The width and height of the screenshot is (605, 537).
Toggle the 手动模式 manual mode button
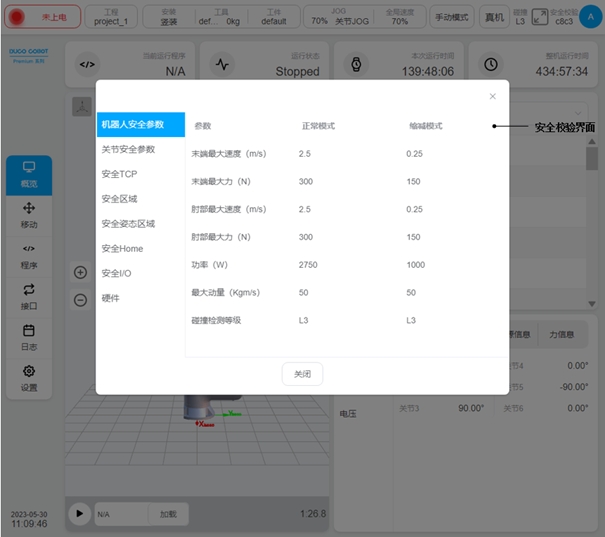click(x=452, y=17)
